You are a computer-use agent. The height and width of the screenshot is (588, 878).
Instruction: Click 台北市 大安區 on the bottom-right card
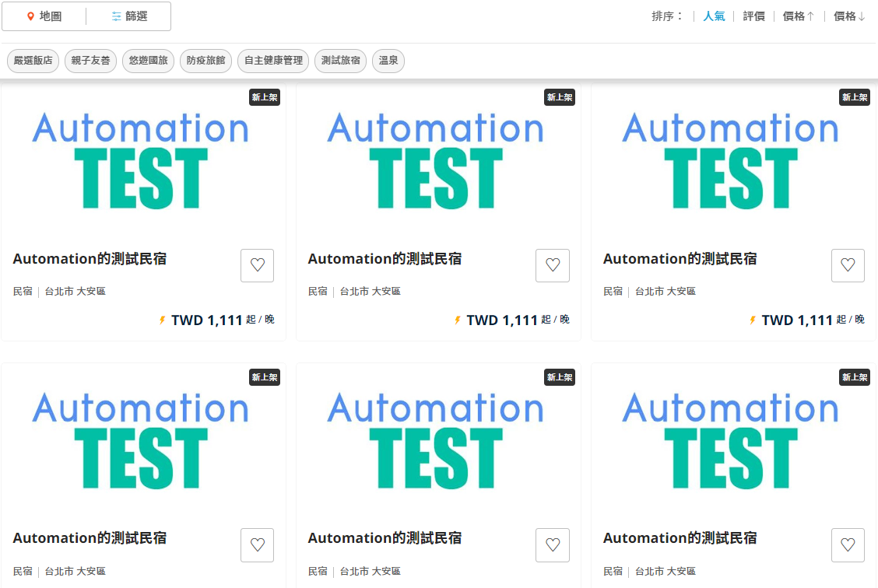click(x=666, y=571)
